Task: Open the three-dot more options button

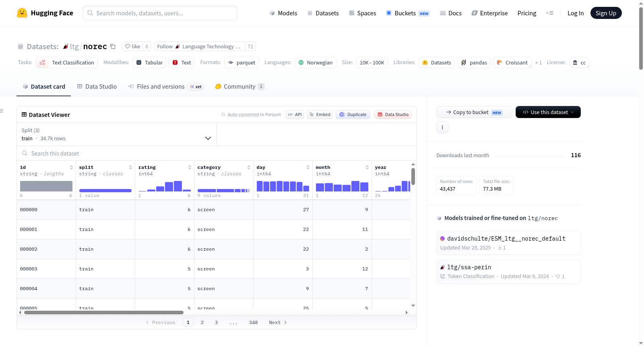Action: [442, 127]
